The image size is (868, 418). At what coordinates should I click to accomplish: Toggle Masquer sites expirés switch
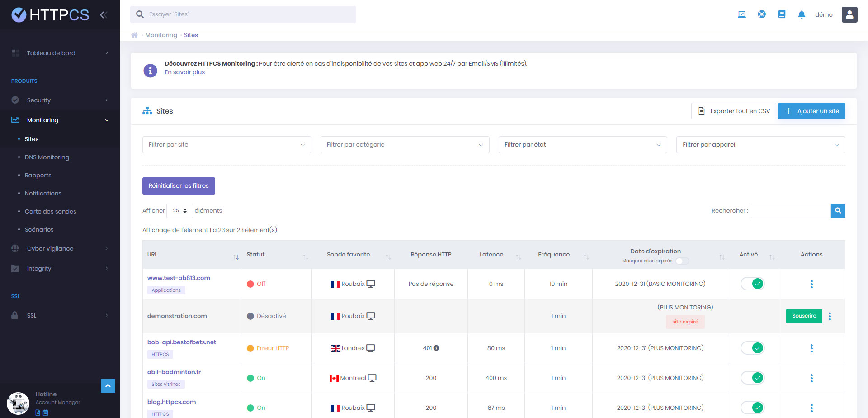pyautogui.click(x=682, y=261)
